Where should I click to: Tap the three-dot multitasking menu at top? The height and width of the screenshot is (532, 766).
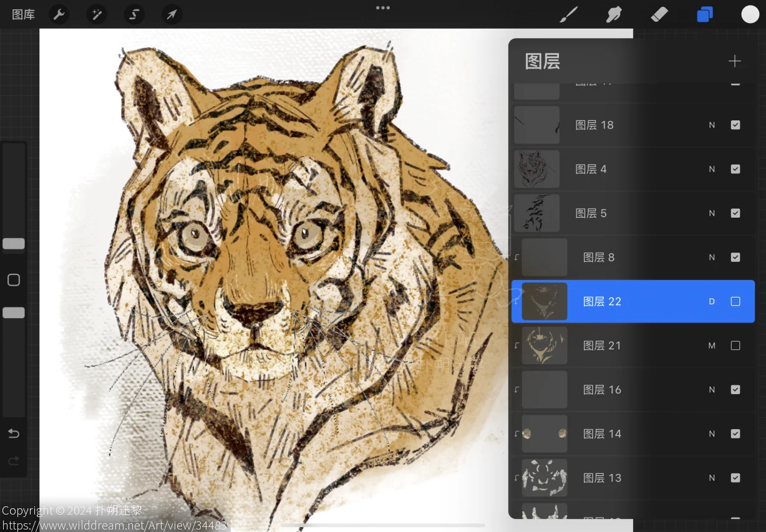click(x=383, y=8)
